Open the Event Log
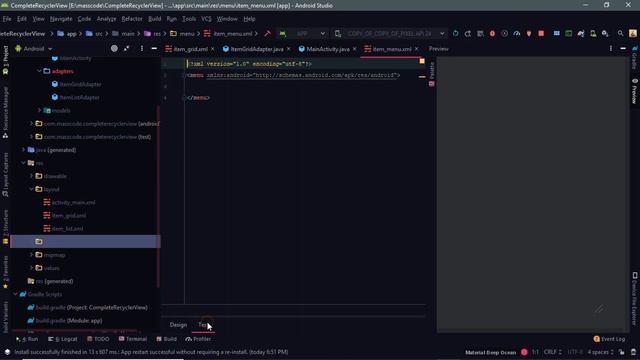The image size is (640, 360). [609, 339]
